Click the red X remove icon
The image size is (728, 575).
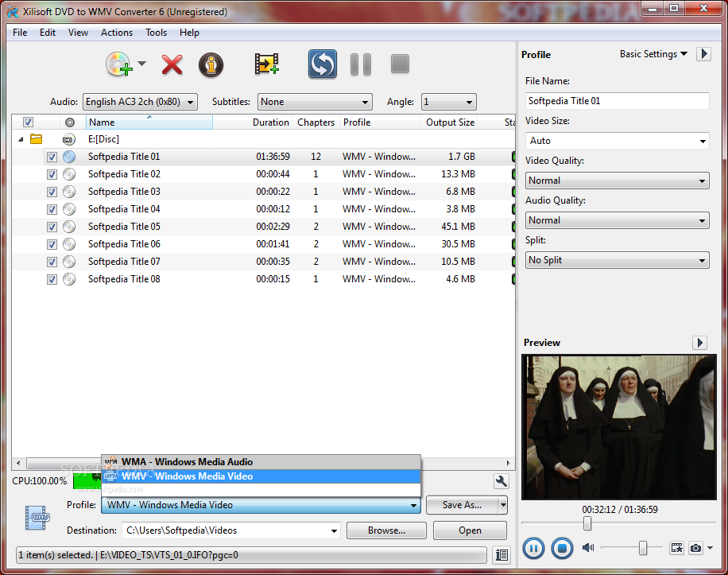[x=172, y=64]
